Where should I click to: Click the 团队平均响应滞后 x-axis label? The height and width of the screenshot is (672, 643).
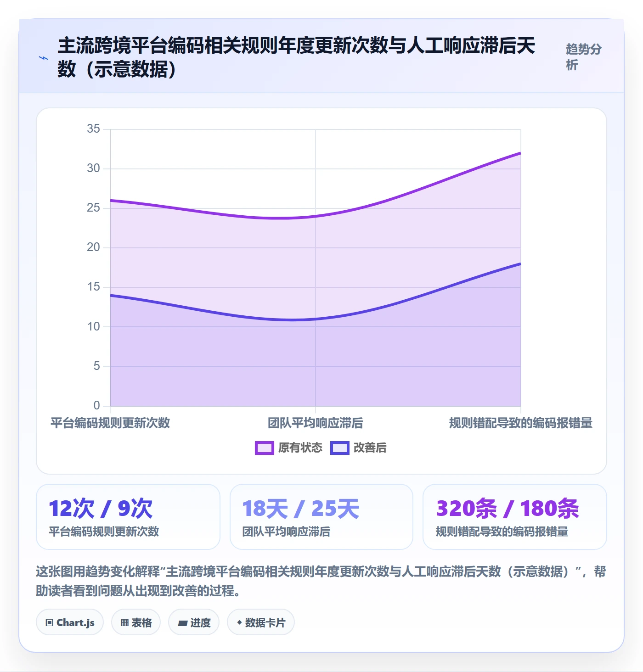(x=316, y=423)
